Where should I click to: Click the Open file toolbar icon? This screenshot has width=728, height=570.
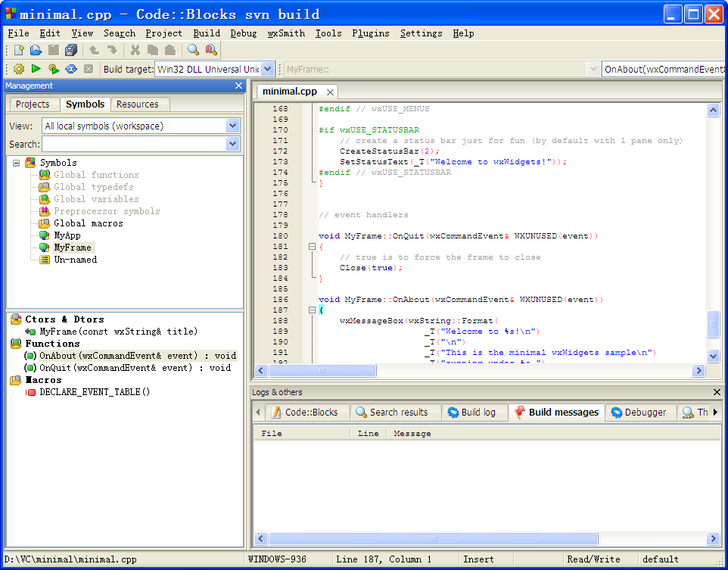36,50
